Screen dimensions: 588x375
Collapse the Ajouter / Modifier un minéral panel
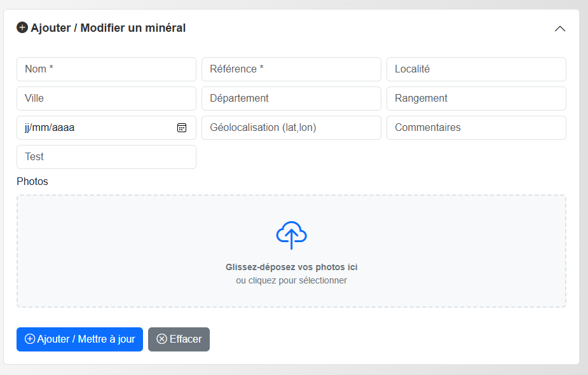559,29
